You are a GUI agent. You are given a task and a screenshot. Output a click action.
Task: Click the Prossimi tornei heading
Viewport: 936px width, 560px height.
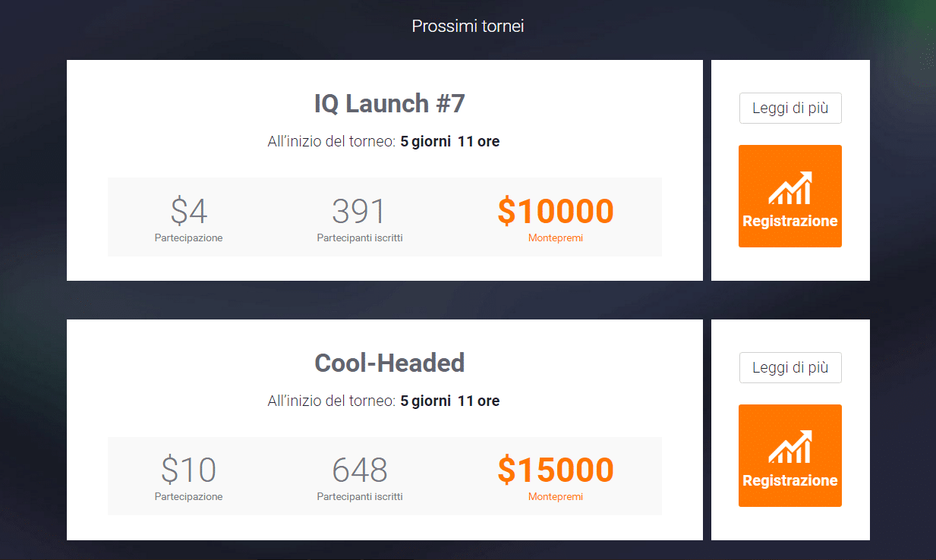(468, 27)
